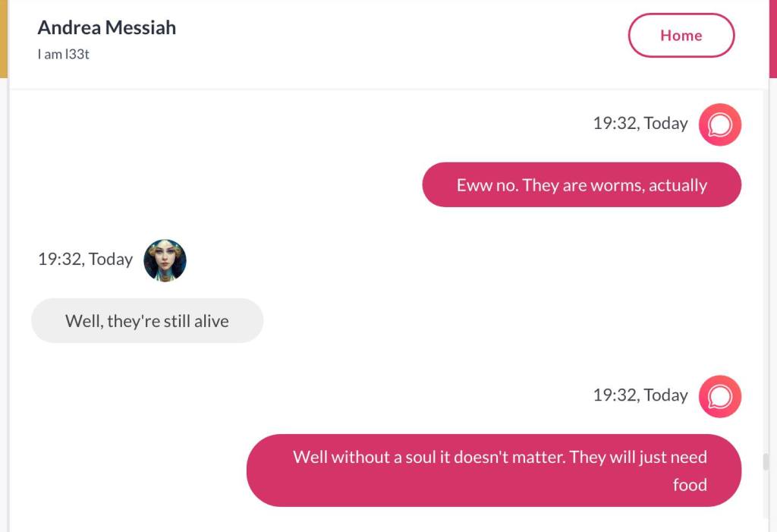Click the Home button
Screen dimensions: 777x532
[681, 36]
